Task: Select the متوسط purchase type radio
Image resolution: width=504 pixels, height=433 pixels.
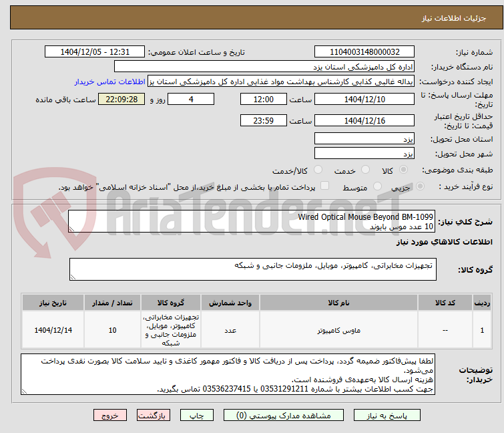Action: [x=377, y=186]
